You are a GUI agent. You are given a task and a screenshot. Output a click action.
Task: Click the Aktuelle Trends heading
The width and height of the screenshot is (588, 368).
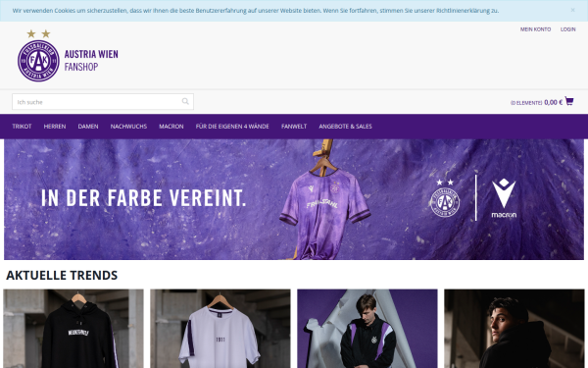tap(62, 275)
